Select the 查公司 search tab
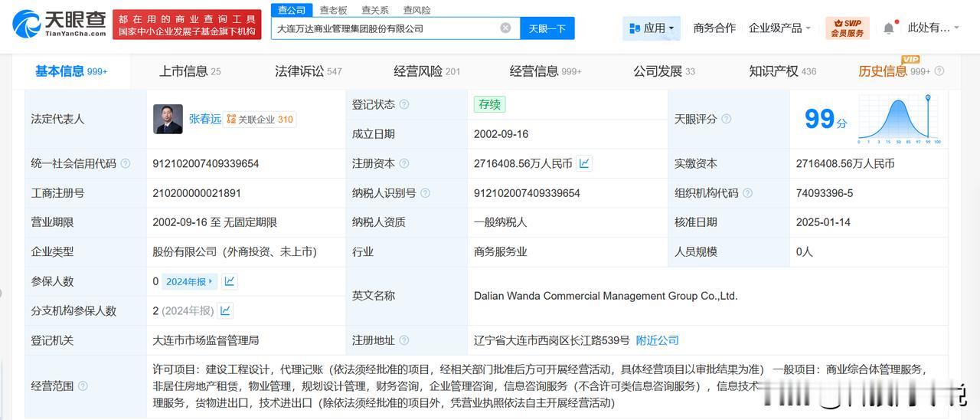980x420 pixels. click(292, 10)
